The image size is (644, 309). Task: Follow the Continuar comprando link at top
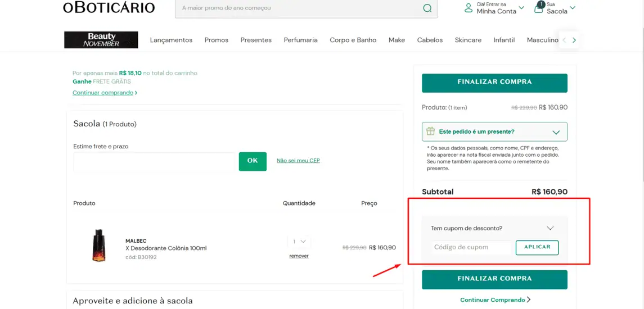point(105,93)
